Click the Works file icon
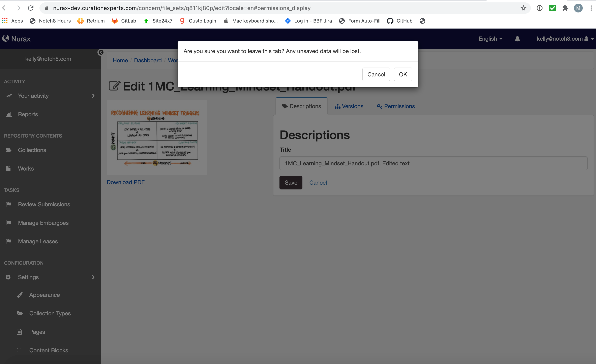The width and height of the screenshot is (596, 364). click(8, 169)
